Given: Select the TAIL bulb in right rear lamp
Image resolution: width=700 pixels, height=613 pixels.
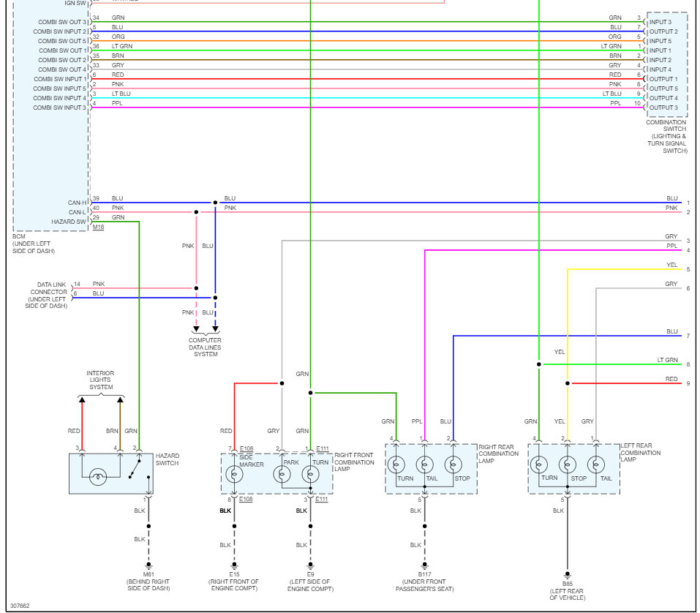Looking at the screenshot, I should (424, 465).
